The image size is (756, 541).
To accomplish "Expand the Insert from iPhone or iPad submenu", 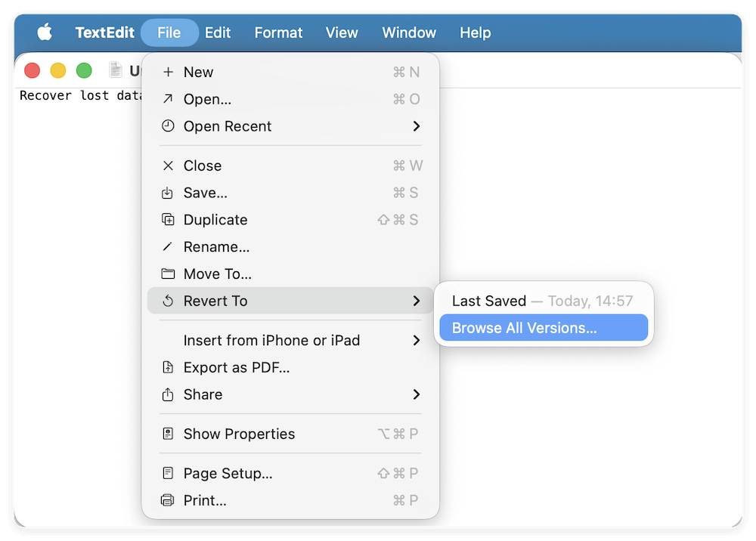I will click(417, 340).
